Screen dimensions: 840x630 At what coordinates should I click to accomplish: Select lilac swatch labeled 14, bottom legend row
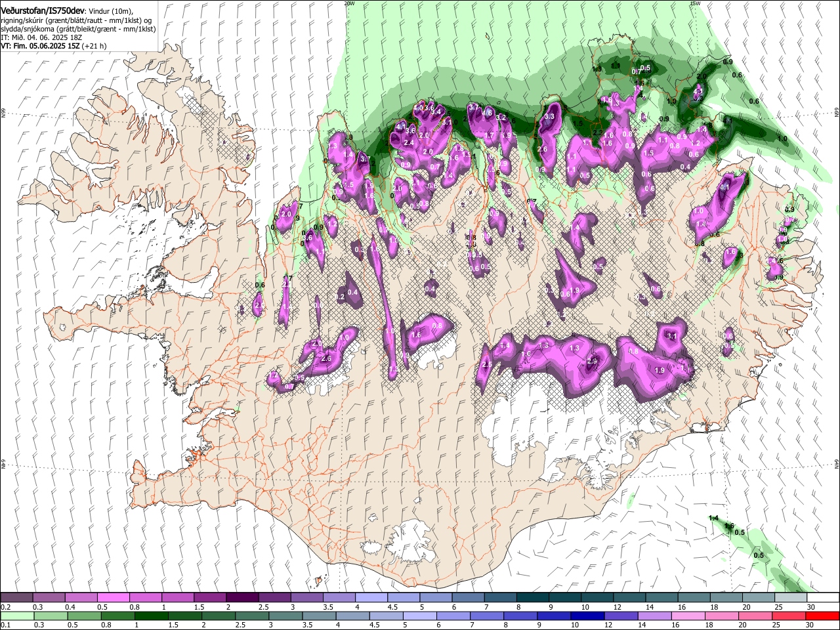(654, 616)
